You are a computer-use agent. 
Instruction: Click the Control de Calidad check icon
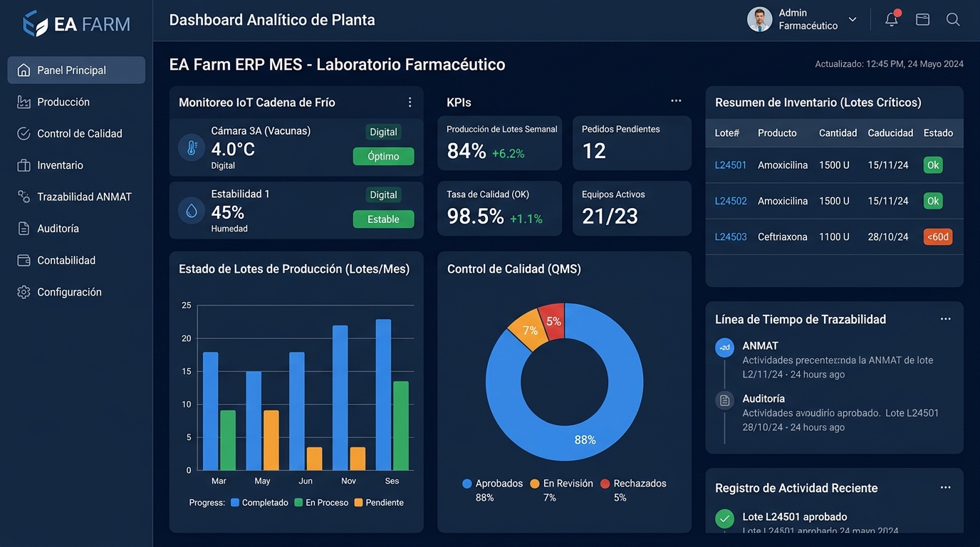tap(24, 133)
